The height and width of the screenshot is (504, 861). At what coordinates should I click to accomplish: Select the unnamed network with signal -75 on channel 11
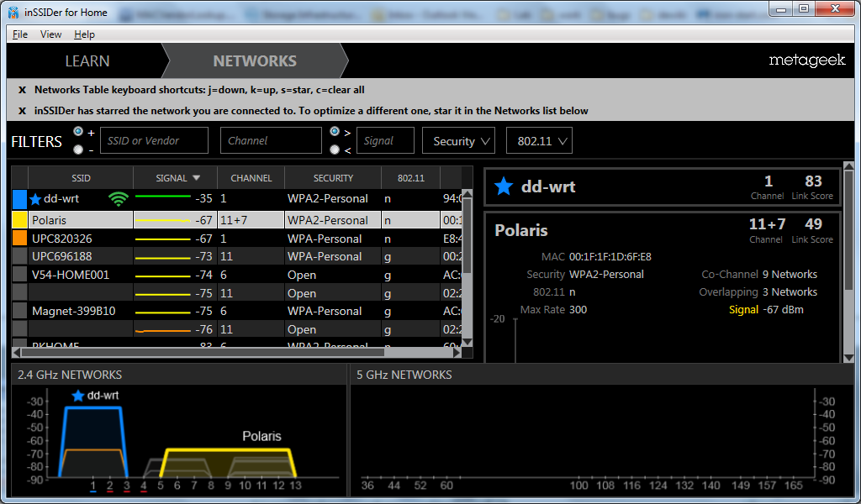tap(236, 293)
